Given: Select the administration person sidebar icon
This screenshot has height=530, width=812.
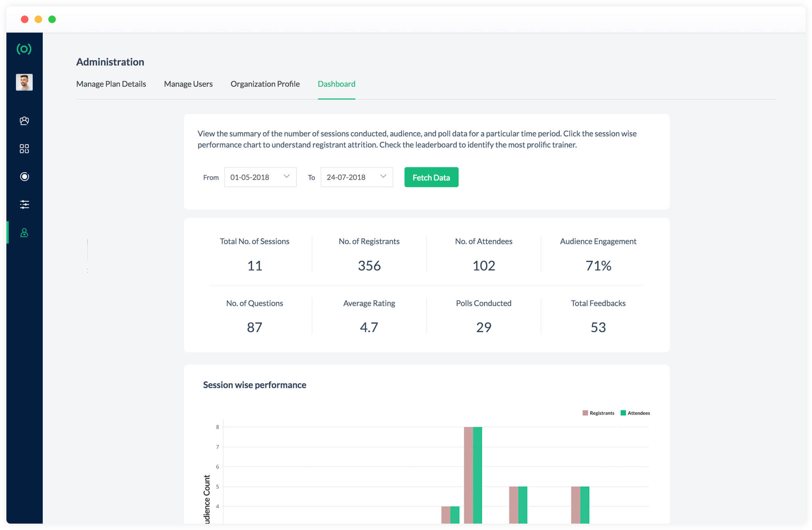Looking at the screenshot, I should [x=24, y=233].
